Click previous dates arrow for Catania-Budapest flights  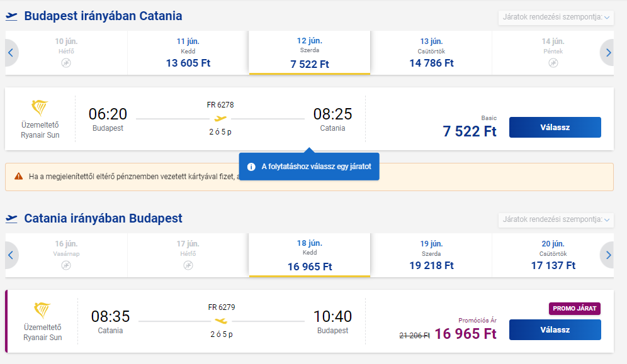pos(11,255)
